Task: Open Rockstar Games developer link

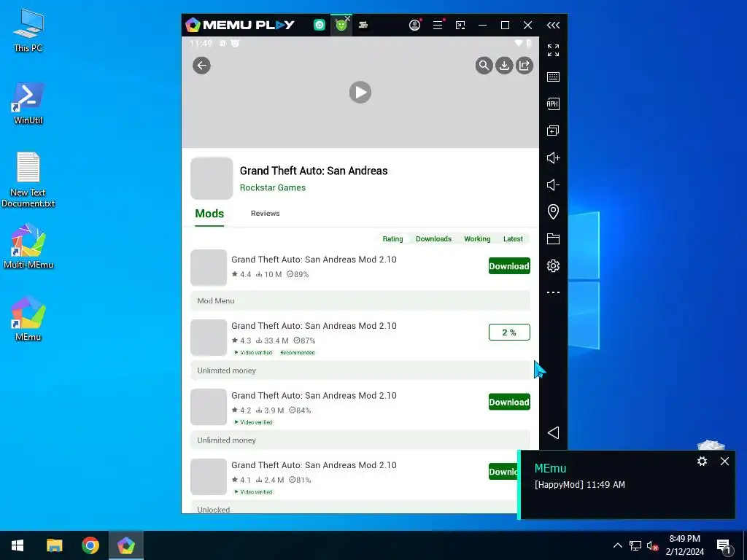Action: (273, 187)
